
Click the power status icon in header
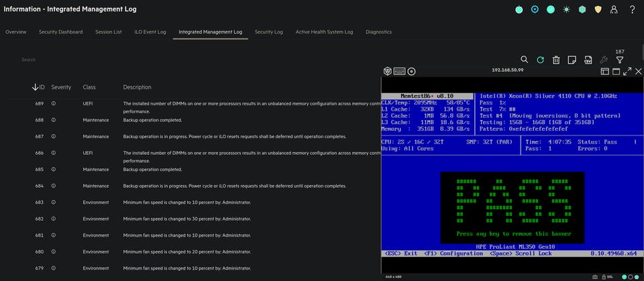[x=519, y=9]
